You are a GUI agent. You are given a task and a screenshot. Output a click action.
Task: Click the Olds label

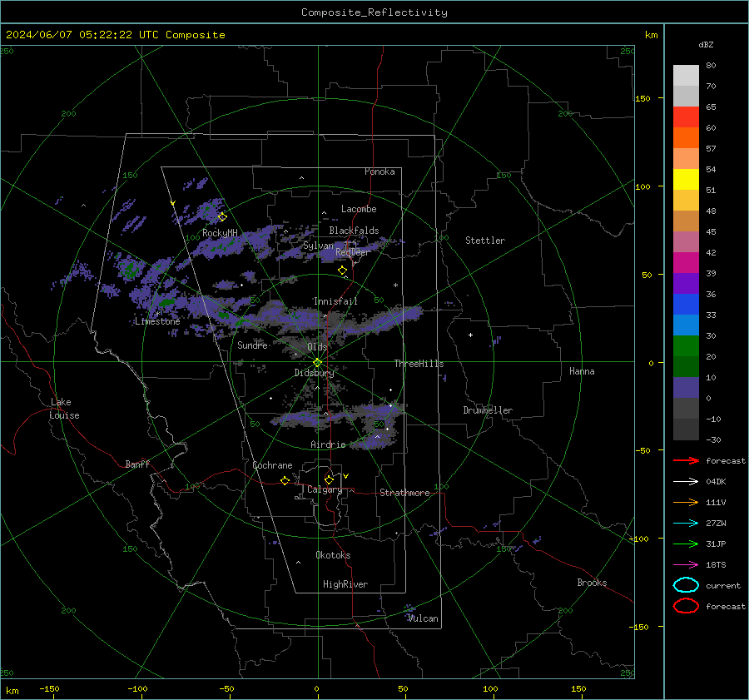pos(317,347)
